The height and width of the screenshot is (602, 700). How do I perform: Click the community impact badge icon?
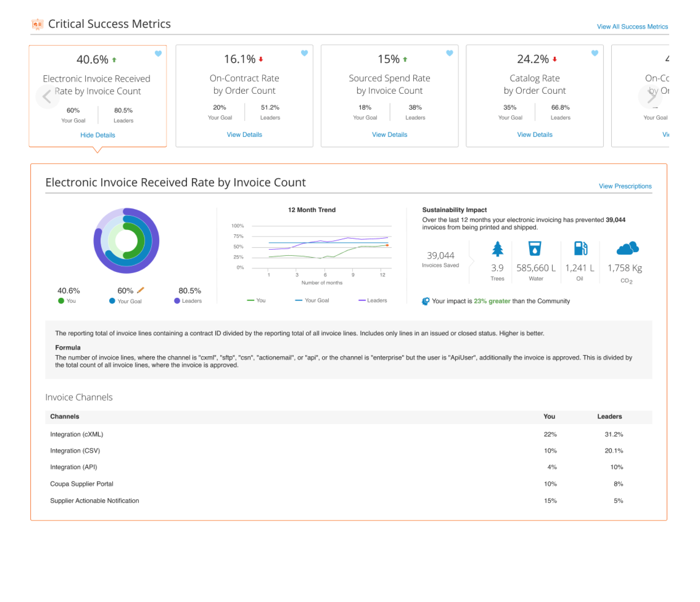click(x=426, y=301)
